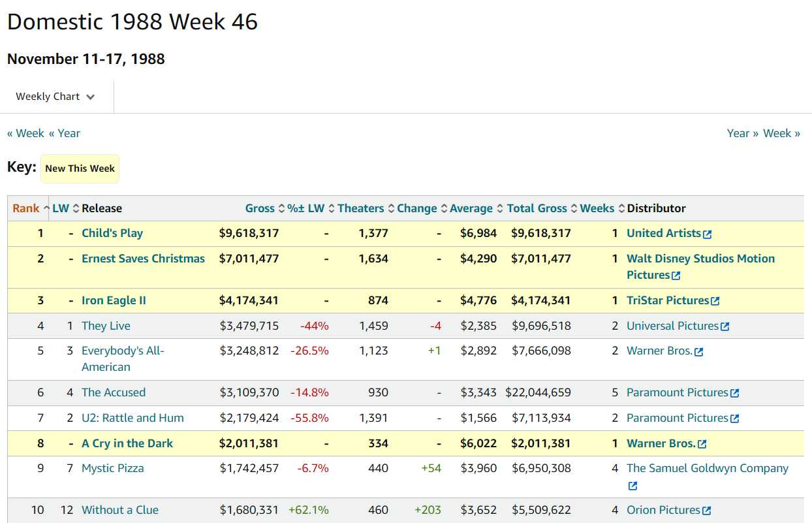Open Ernest Saves Christmas release link
Viewport: 812px width, 523px height.
[x=143, y=259]
